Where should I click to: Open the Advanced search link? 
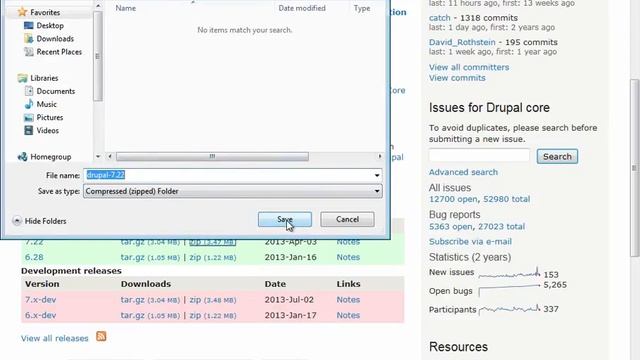[x=463, y=172]
